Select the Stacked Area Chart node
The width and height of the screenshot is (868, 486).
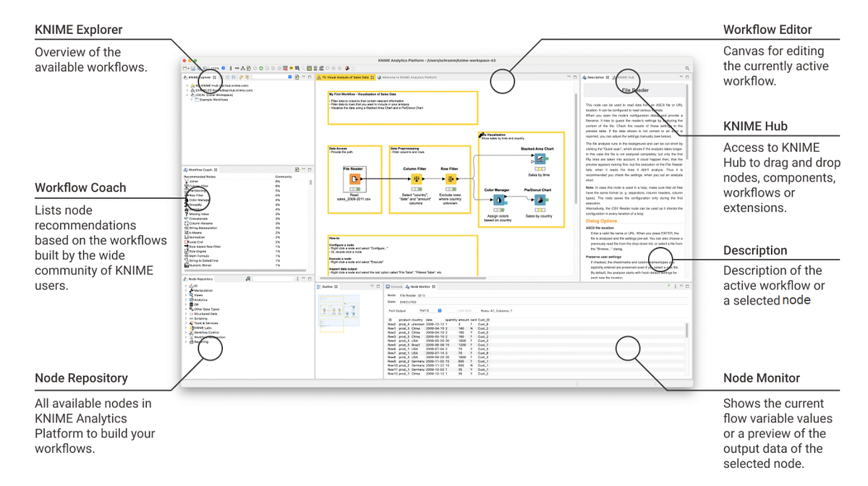(x=540, y=158)
